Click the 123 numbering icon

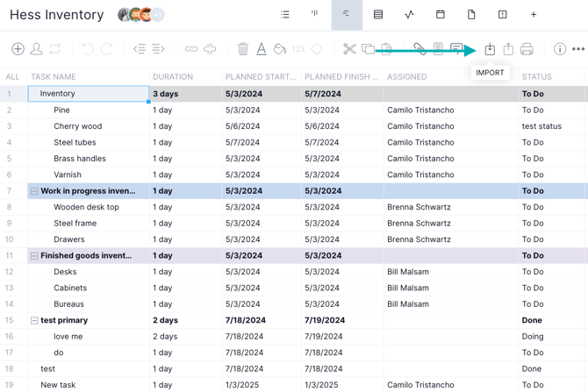(298, 49)
